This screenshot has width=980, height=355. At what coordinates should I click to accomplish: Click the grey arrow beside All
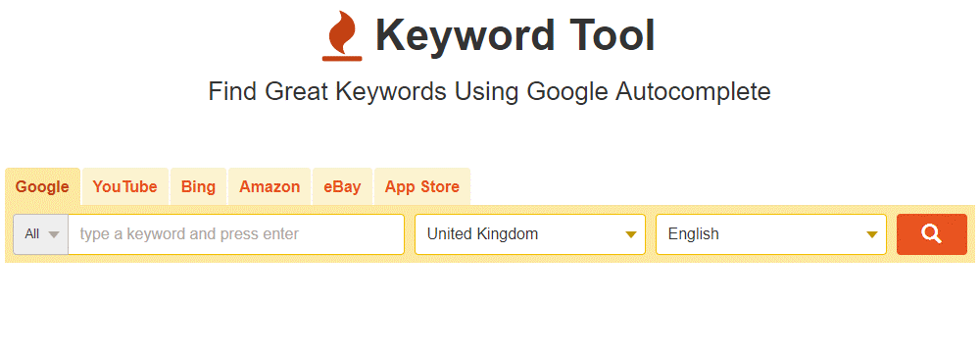pos(54,234)
